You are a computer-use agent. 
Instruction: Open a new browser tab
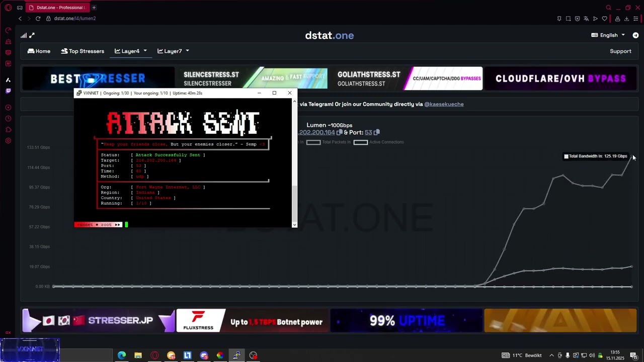(94, 8)
